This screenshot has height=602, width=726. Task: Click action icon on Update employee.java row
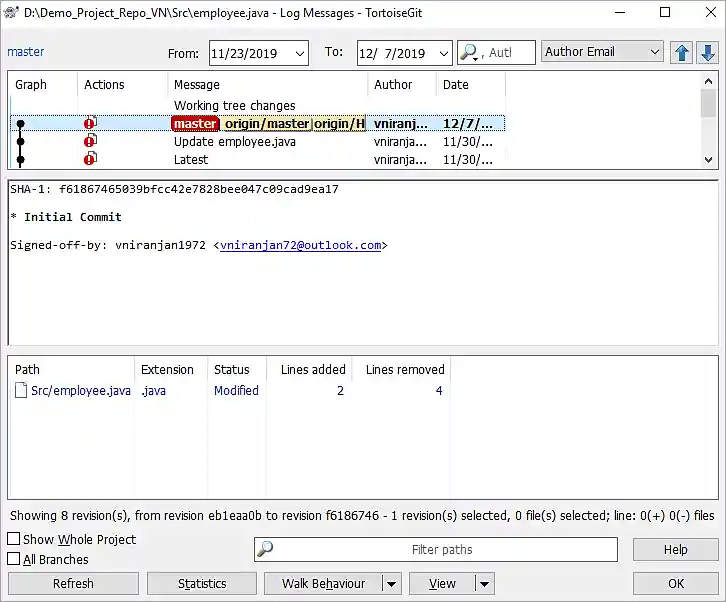[x=90, y=142]
